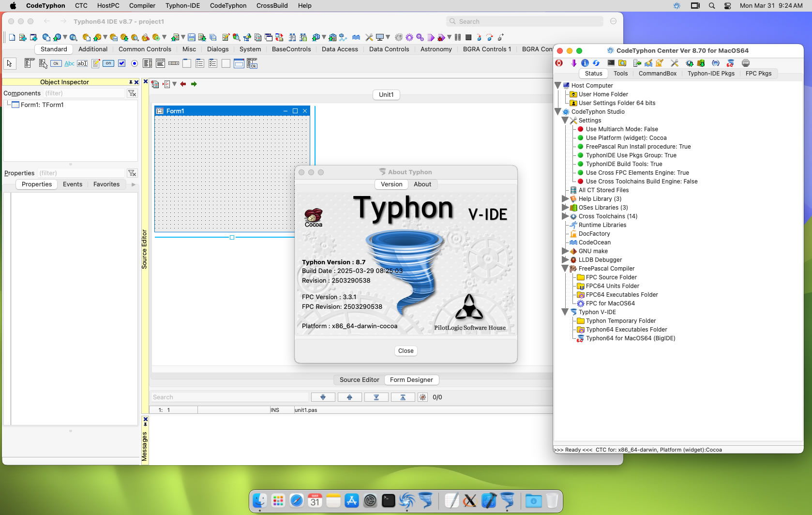Expand the LLDB Debugger node
The height and width of the screenshot is (515, 812).
pyautogui.click(x=565, y=260)
